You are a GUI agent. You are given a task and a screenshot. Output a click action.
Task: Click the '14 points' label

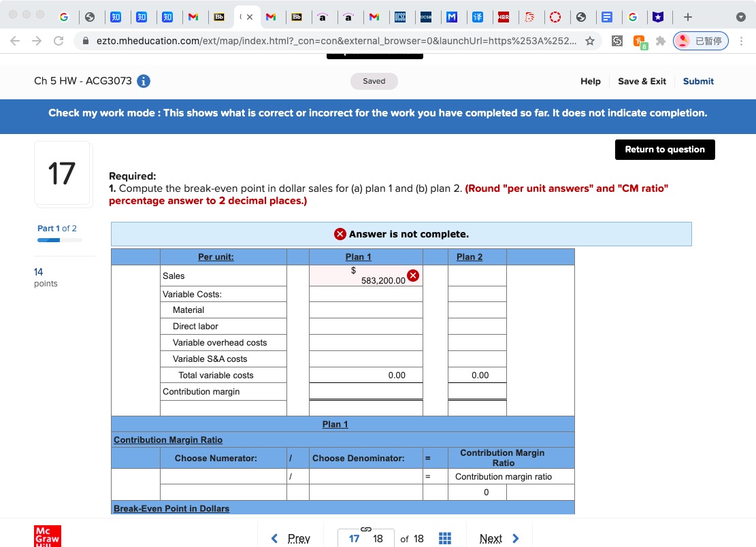tap(46, 278)
